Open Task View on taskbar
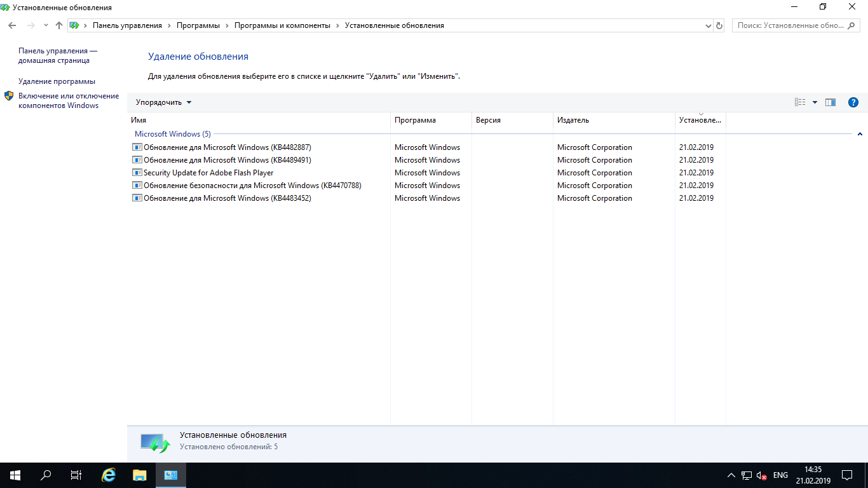This screenshot has height=488, width=868. (x=76, y=475)
